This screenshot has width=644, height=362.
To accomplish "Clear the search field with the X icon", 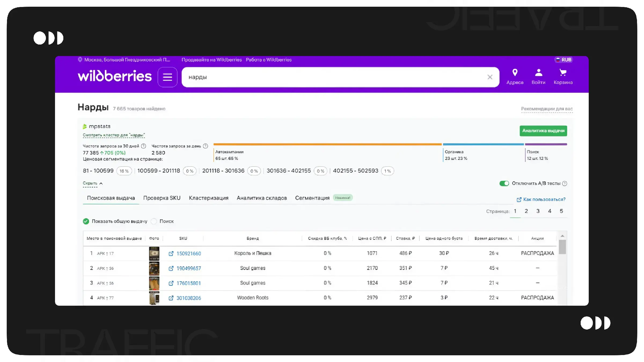I will [x=490, y=77].
